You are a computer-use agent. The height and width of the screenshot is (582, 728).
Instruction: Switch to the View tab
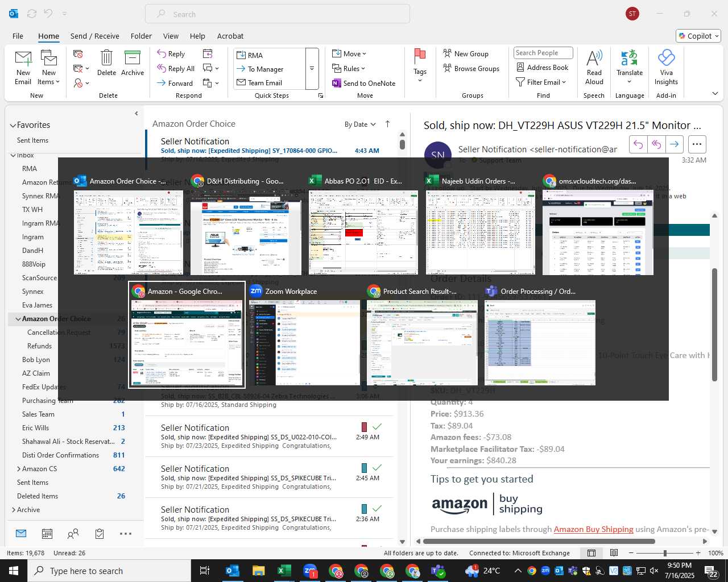(171, 36)
